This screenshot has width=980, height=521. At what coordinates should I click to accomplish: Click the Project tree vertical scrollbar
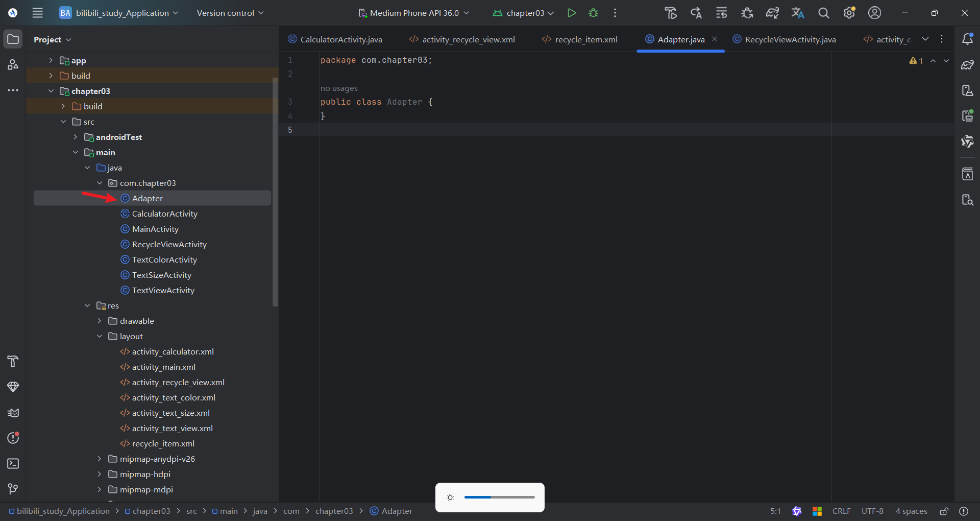(275, 192)
